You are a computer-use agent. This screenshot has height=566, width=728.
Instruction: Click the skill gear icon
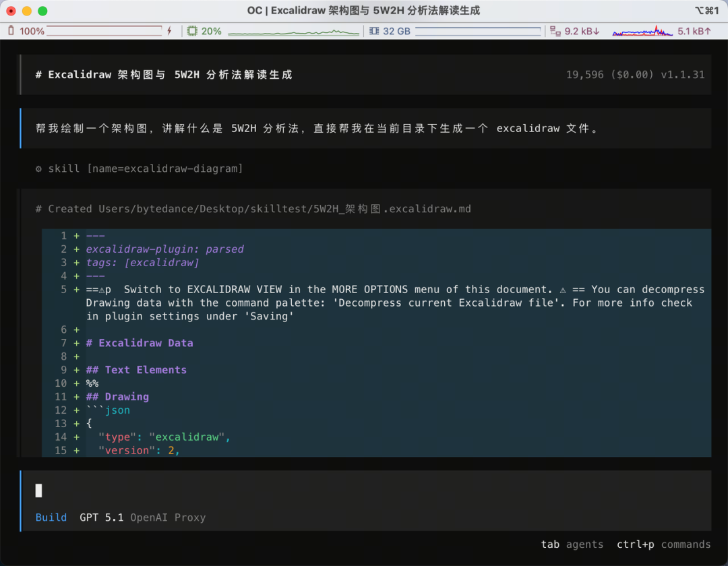[x=38, y=168]
